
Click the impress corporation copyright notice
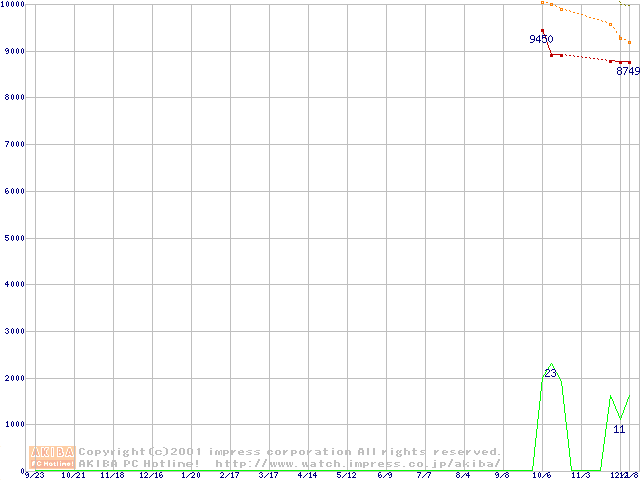290,451
